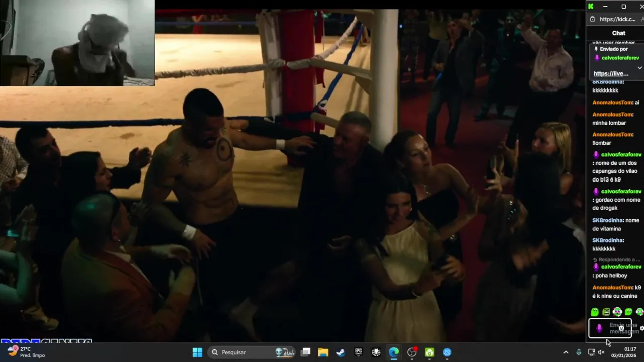Click the Chat header label

point(619,33)
